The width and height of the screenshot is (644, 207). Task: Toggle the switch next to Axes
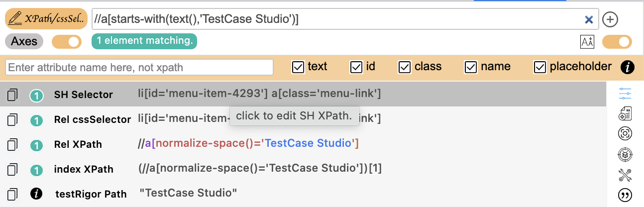(67, 42)
